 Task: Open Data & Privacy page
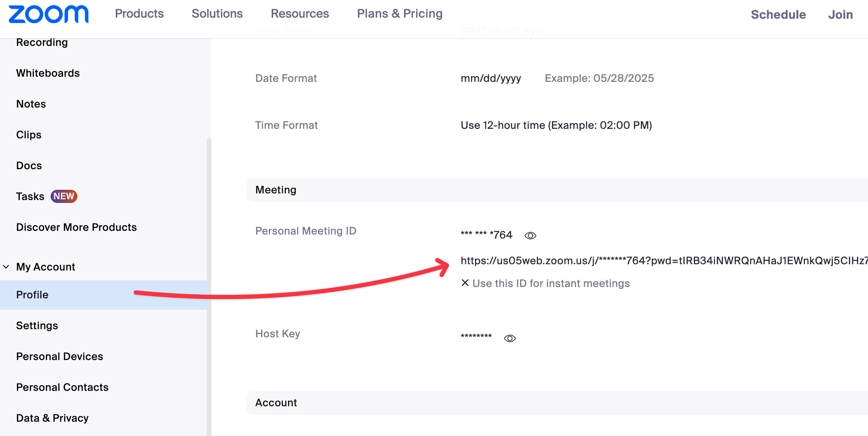pyautogui.click(x=52, y=418)
